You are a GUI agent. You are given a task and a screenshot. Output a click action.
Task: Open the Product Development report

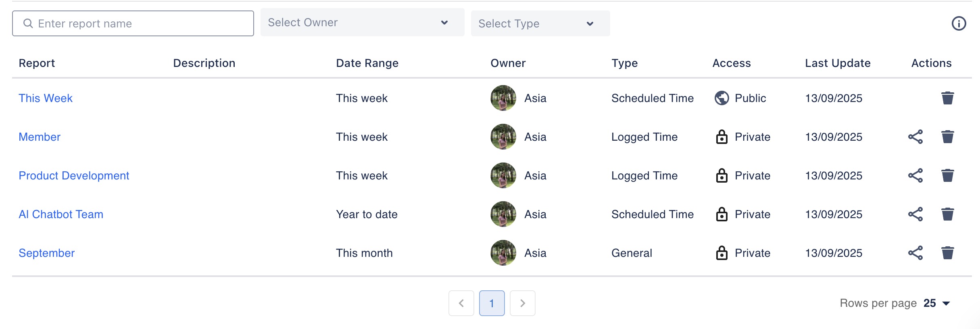point(74,175)
